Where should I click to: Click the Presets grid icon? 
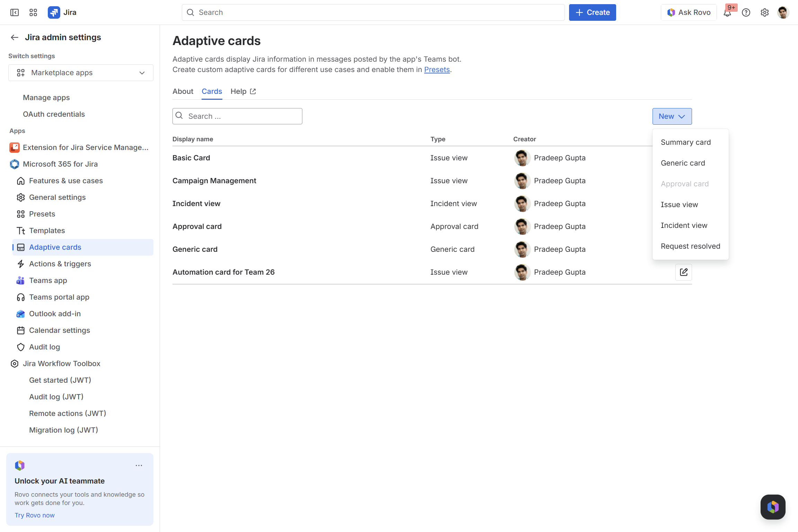pyautogui.click(x=21, y=214)
